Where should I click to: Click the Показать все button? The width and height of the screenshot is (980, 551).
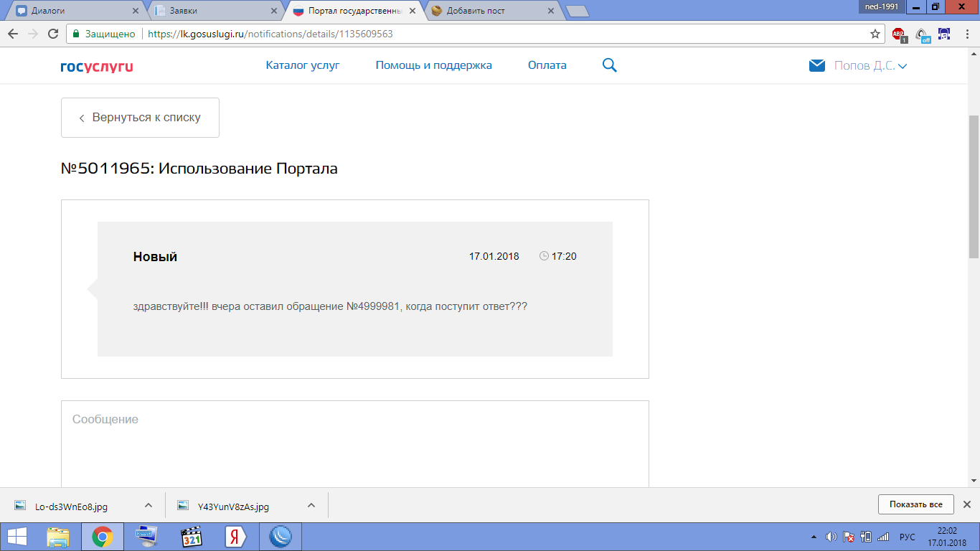916,504
